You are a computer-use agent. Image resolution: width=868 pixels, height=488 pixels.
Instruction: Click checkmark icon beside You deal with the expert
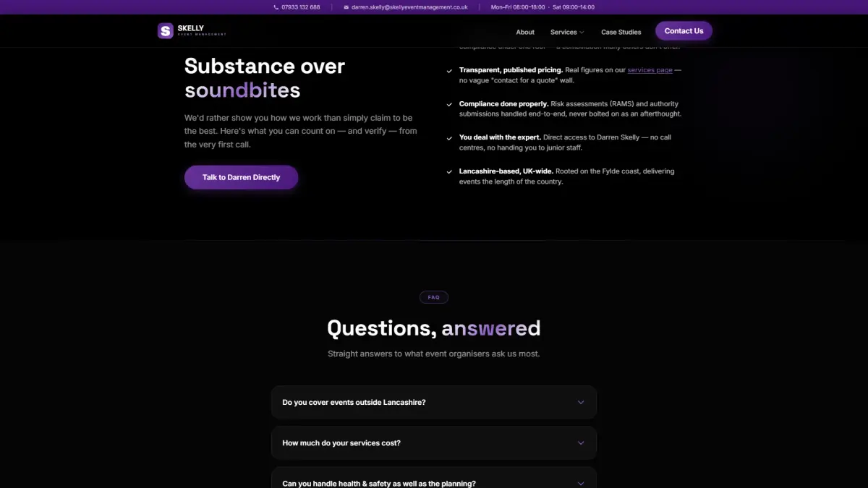(450, 139)
